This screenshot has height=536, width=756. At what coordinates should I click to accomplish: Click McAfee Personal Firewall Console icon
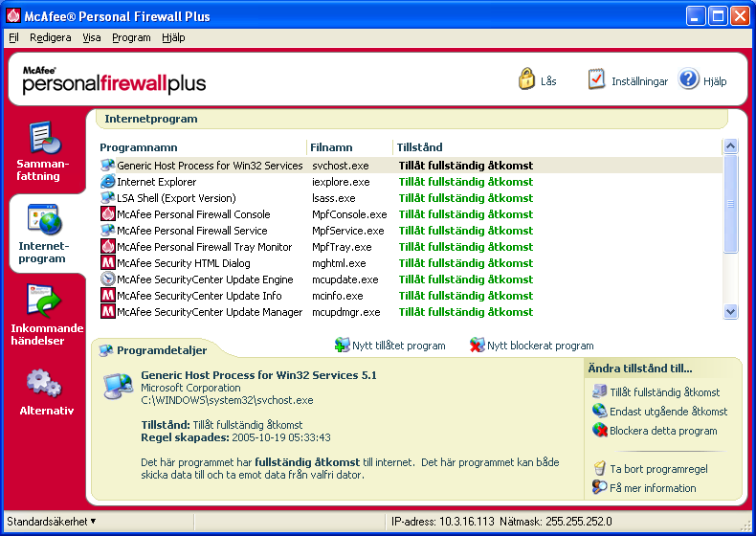[x=107, y=214]
